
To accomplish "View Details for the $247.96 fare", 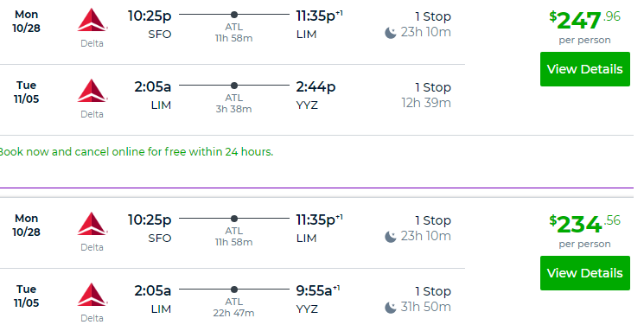I will click(585, 69).
